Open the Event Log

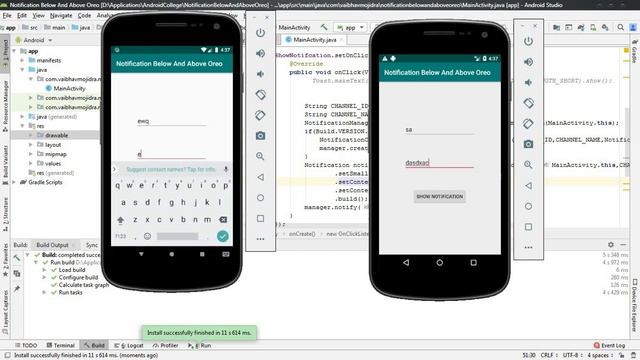click(x=609, y=345)
